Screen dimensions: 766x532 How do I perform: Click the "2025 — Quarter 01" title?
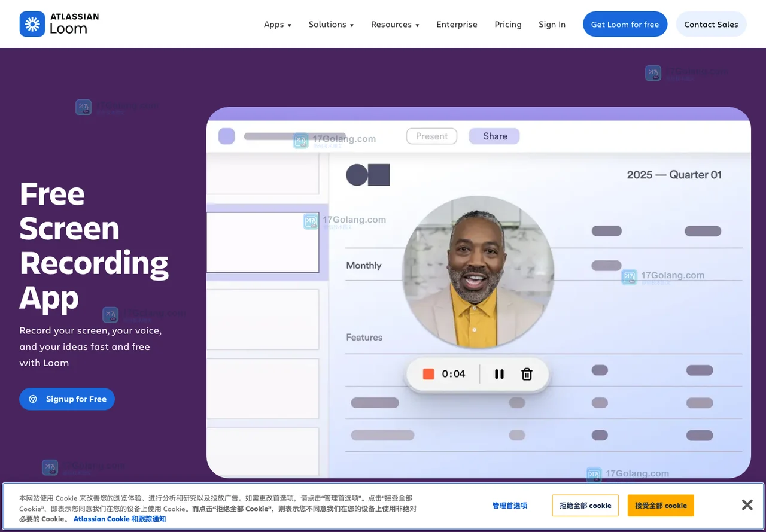674,175
